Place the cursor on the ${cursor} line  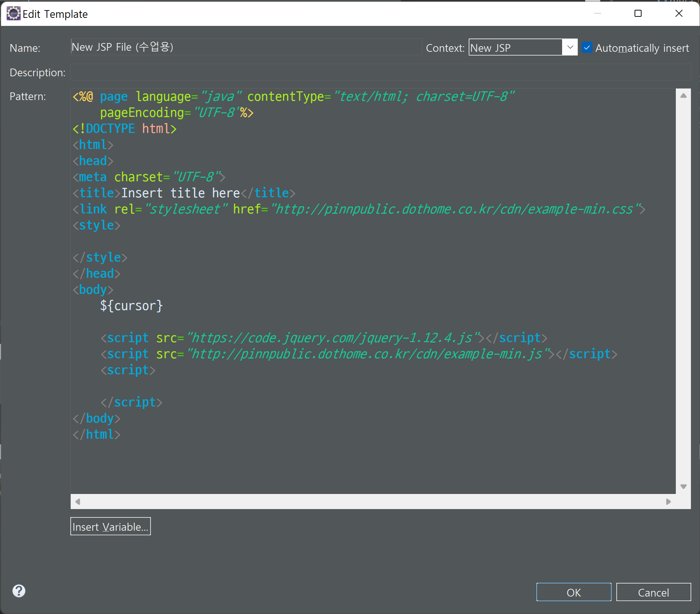[132, 306]
